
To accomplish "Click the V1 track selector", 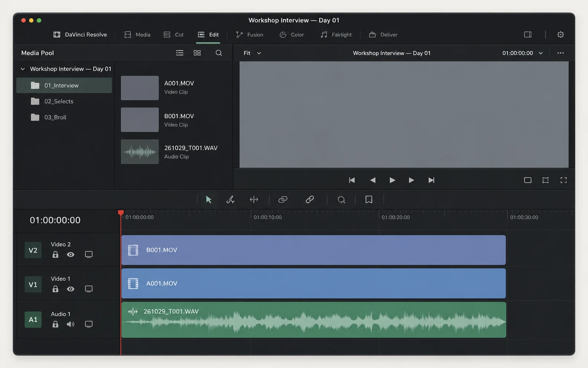I will click(33, 285).
